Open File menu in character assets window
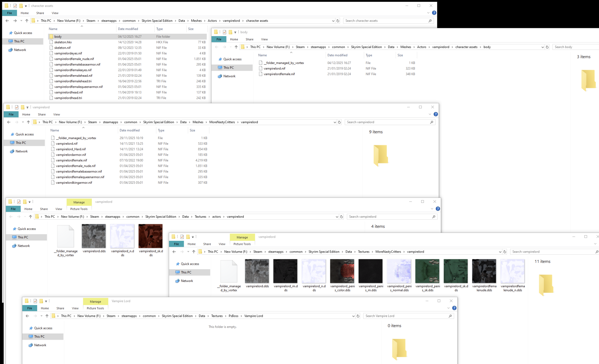This screenshot has width=599, height=364. point(10,13)
